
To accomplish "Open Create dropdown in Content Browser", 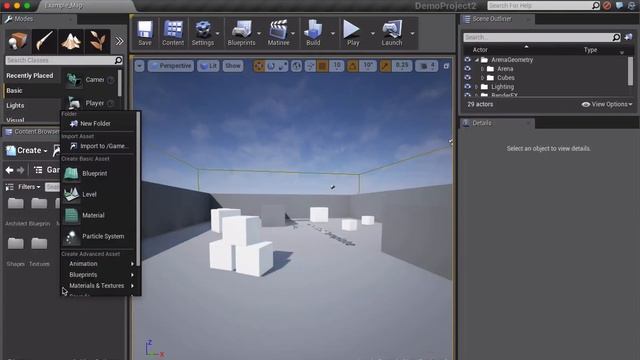I will pos(27,151).
